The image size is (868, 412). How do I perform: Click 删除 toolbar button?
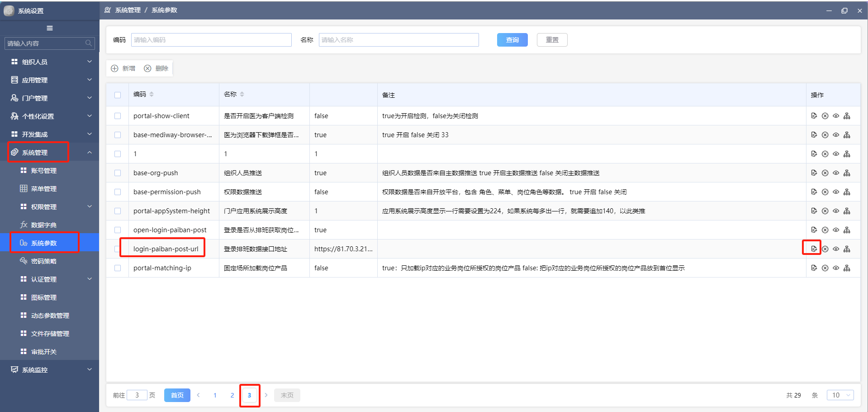[x=156, y=68]
